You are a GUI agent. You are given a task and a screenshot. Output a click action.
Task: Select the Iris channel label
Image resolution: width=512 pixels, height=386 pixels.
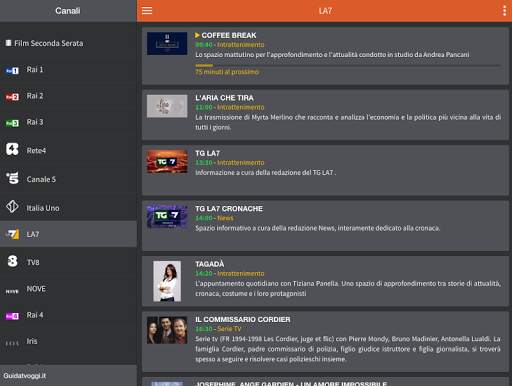click(x=32, y=341)
